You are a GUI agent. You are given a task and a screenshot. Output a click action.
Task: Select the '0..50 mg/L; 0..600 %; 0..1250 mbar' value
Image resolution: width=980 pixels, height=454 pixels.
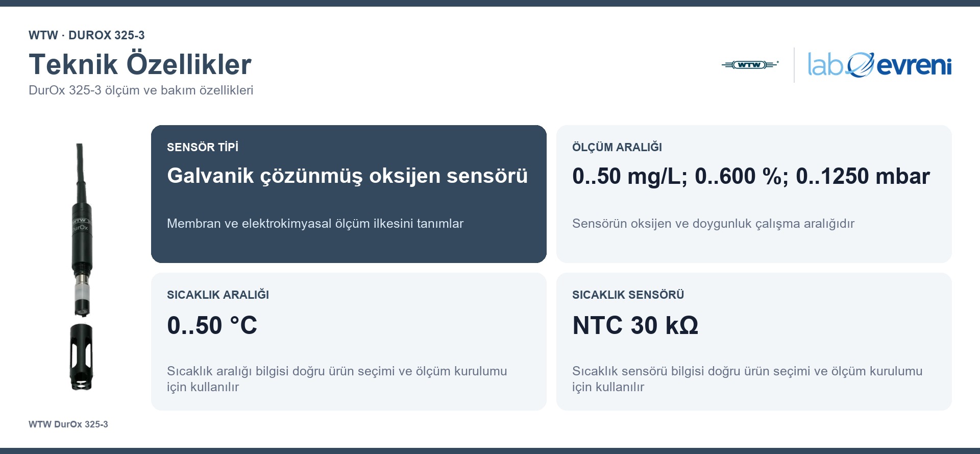coord(751,176)
